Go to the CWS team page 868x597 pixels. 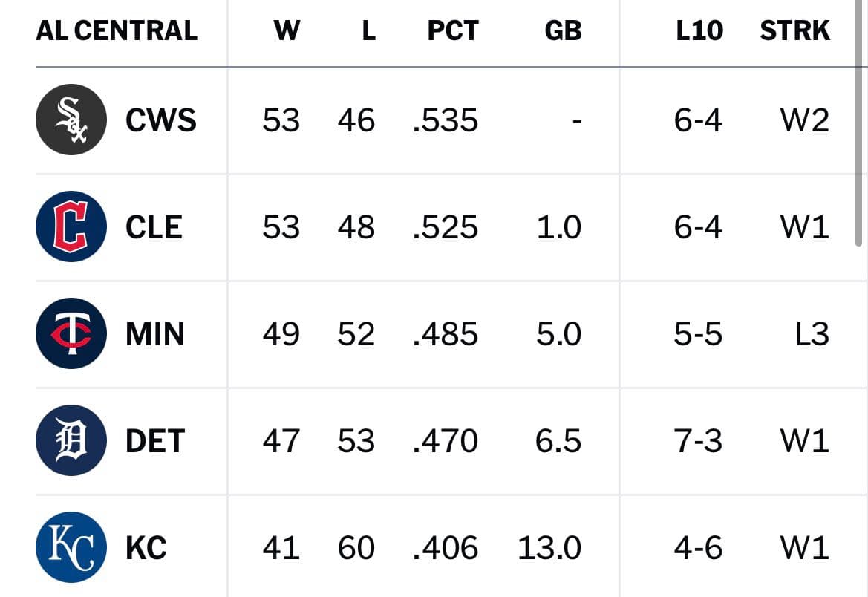pos(161,120)
